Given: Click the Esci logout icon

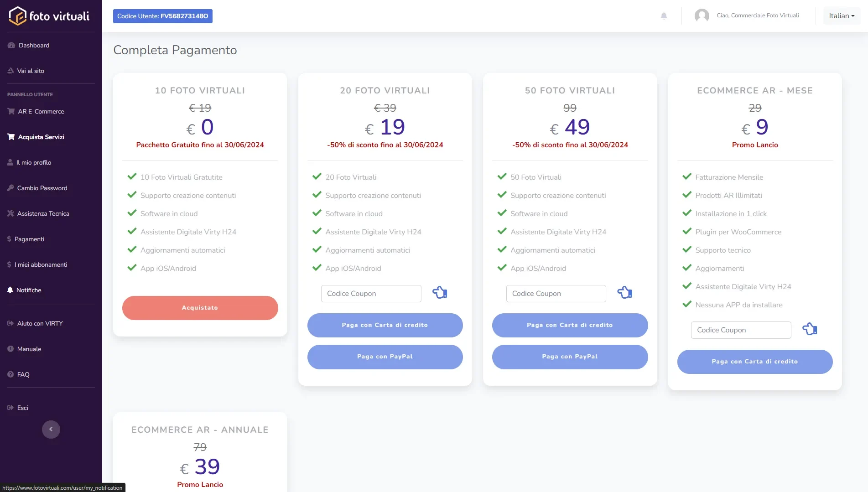Looking at the screenshot, I should 10,408.
